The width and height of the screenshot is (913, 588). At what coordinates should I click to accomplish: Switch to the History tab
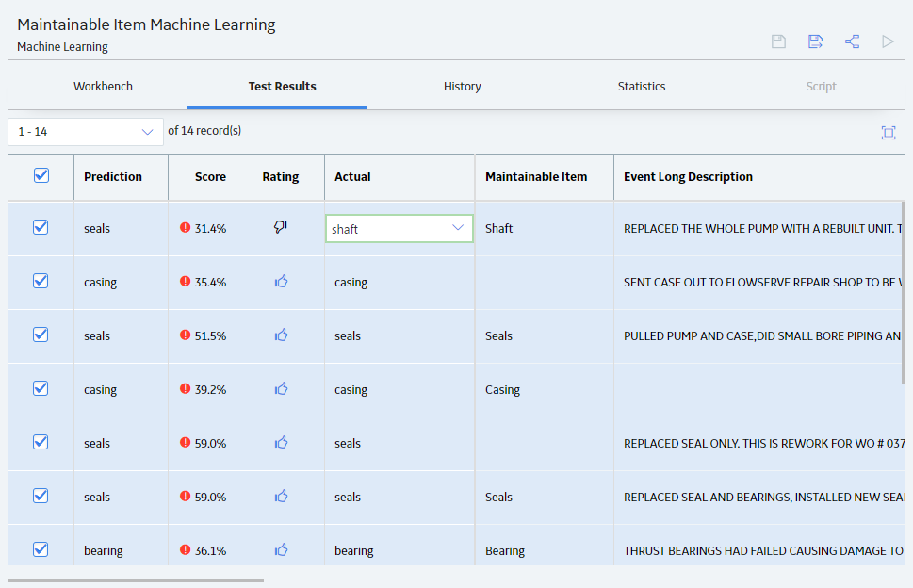tap(463, 86)
